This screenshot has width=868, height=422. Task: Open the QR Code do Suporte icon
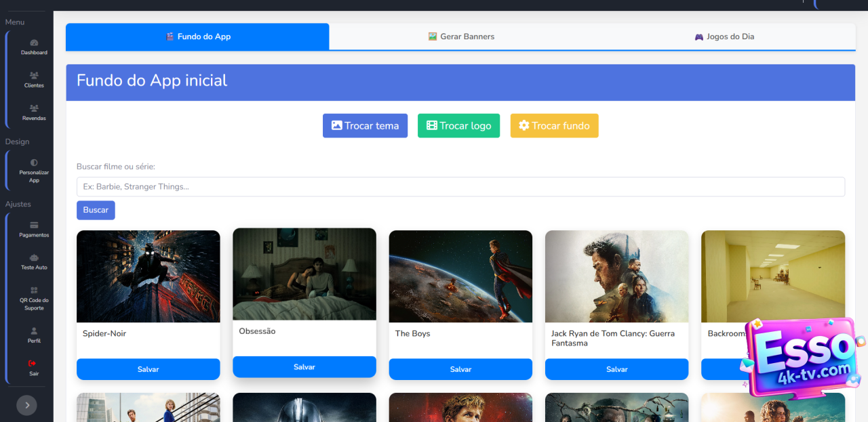[34, 290]
